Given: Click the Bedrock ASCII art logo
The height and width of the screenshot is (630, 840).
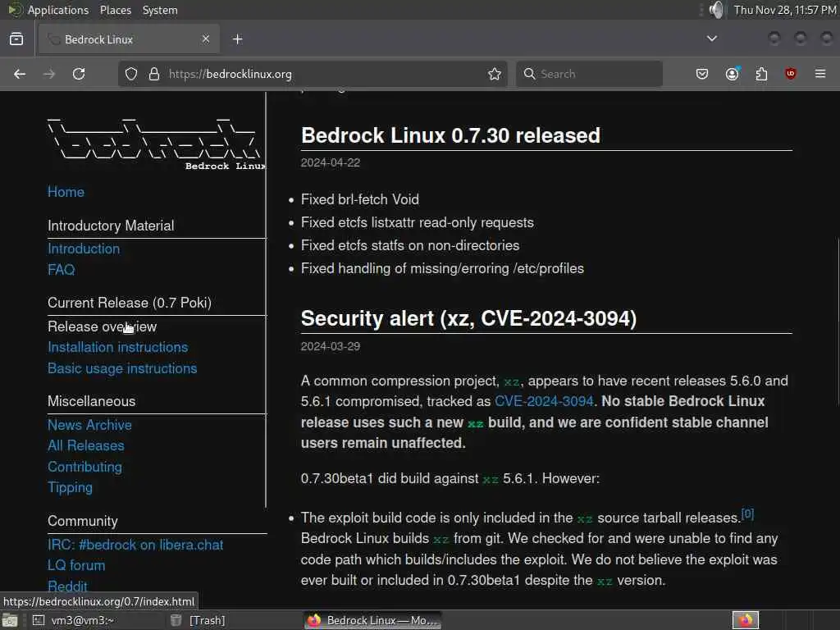Looking at the screenshot, I should (156, 144).
